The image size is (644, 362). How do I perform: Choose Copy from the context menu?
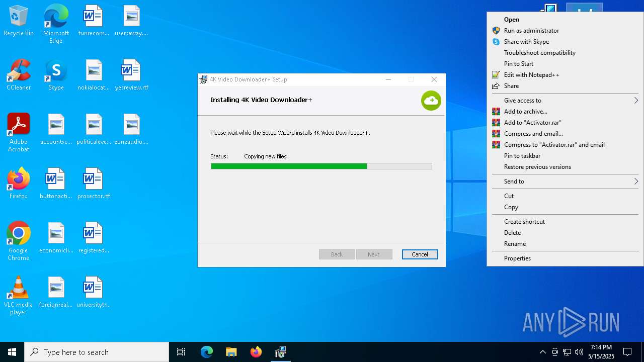click(x=565, y=207)
